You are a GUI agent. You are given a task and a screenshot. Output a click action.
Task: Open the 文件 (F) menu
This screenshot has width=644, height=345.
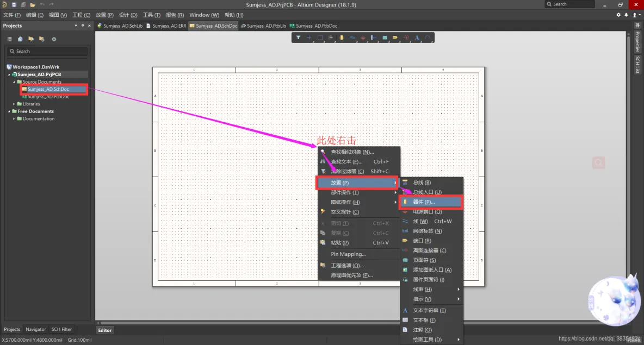tap(12, 15)
